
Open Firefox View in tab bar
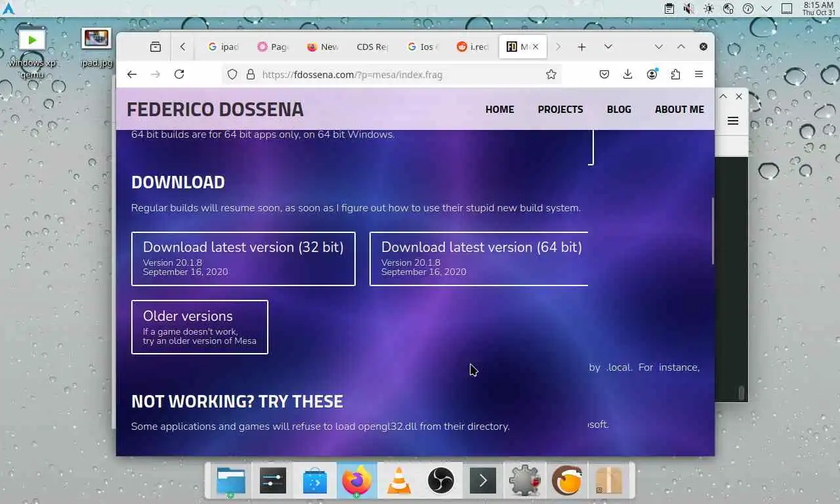(x=156, y=47)
